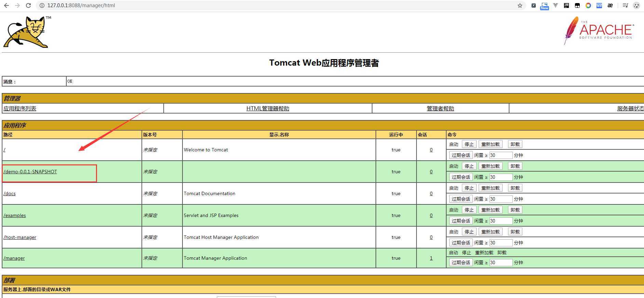Reload the Tomcat manager page
This screenshot has height=298, width=644.
point(28,5)
